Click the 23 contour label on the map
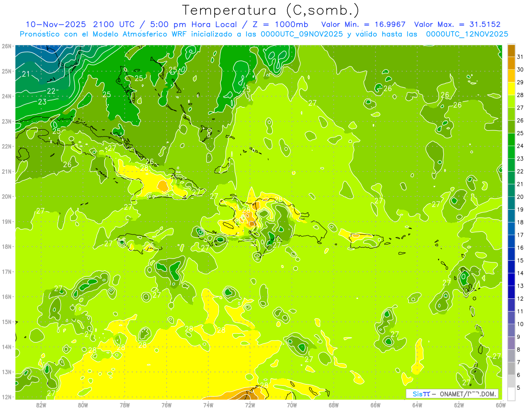The width and height of the screenshot is (532, 411). pyautogui.click(x=42, y=102)
